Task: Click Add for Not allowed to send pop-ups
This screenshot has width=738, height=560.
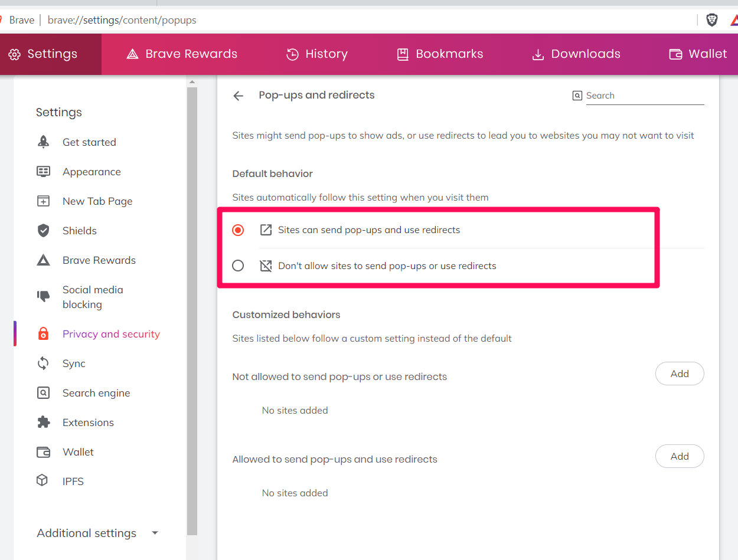Action: point(680,374)
